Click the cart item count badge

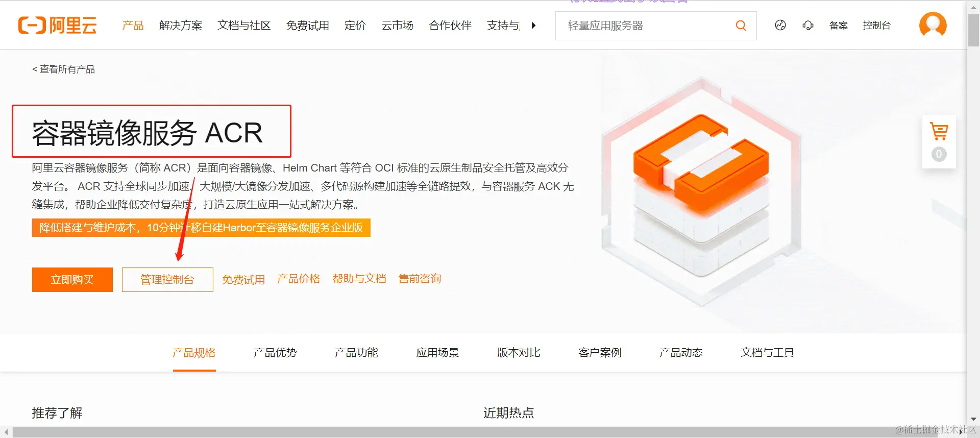939,154
